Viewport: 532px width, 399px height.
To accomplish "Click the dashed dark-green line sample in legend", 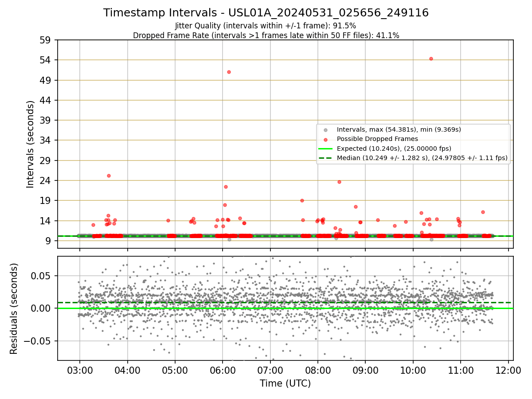I will click(x=326, y=158).
